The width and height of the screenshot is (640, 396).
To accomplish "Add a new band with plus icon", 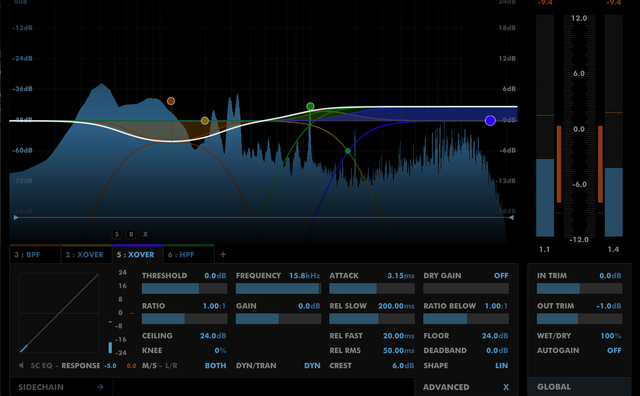I will point(223,255).
